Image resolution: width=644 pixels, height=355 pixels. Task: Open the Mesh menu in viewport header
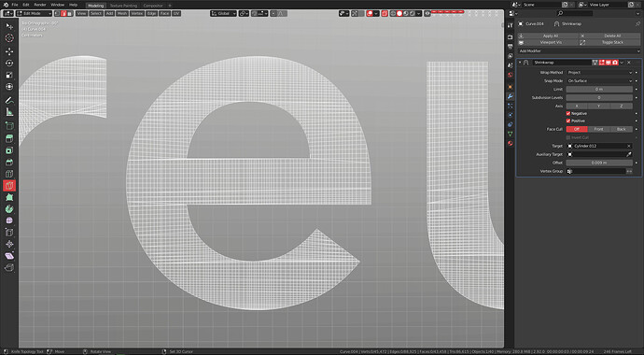(122, 14)
